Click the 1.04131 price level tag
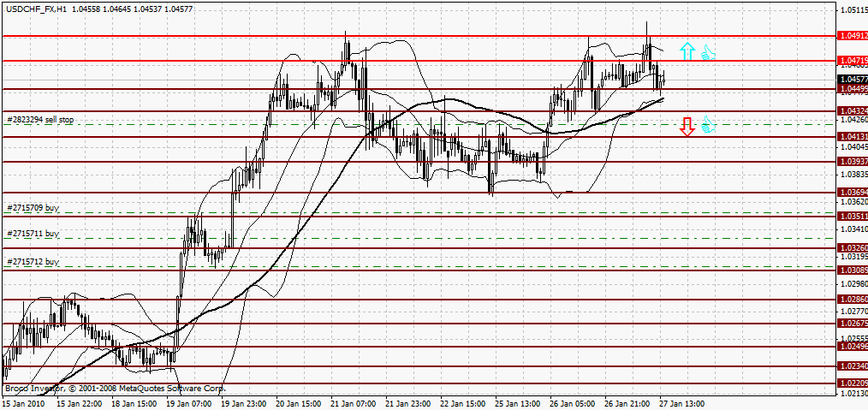 [853, 136]
